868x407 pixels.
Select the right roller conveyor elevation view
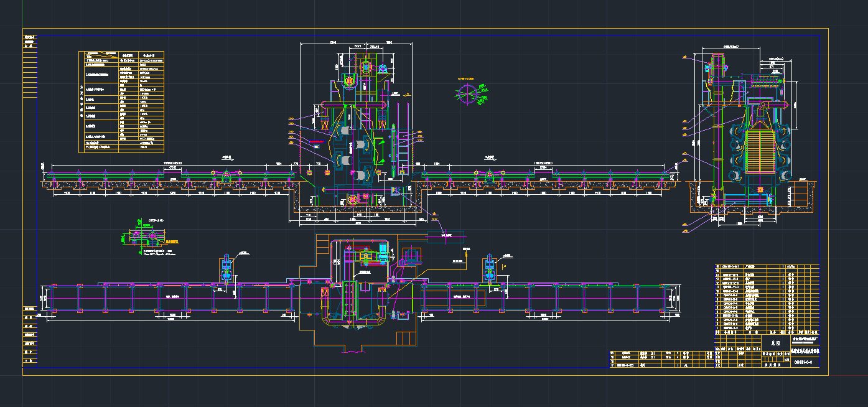548,179
